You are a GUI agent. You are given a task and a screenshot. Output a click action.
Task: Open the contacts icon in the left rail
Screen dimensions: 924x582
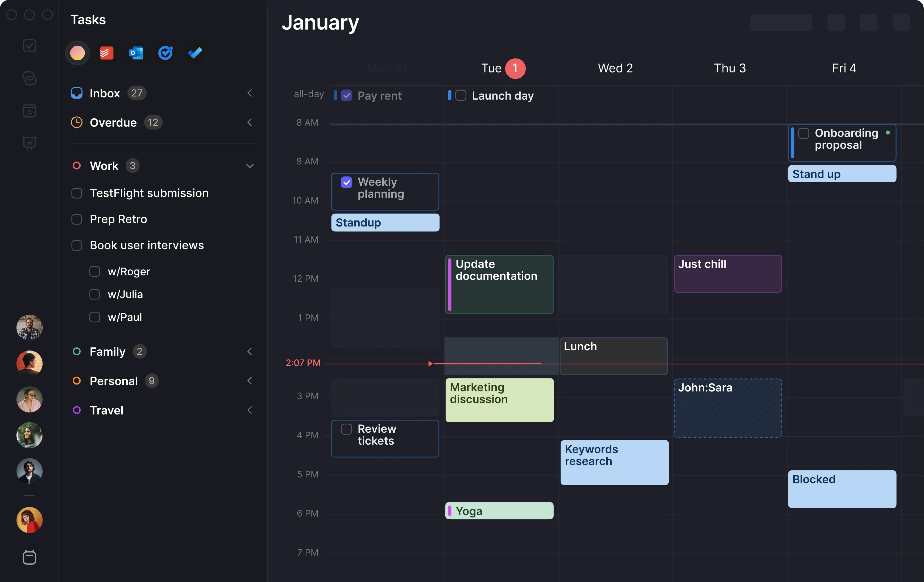click(29, 111)
